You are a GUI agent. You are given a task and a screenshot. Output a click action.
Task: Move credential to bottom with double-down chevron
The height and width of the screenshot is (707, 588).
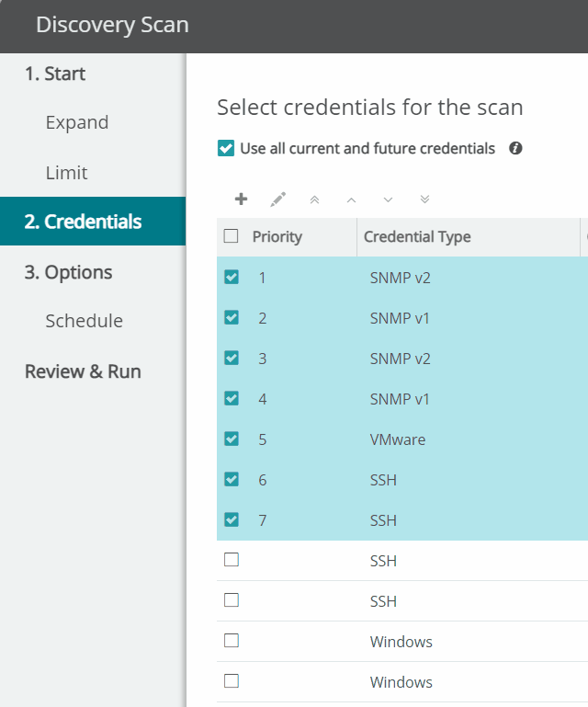[x=424, y=200]
